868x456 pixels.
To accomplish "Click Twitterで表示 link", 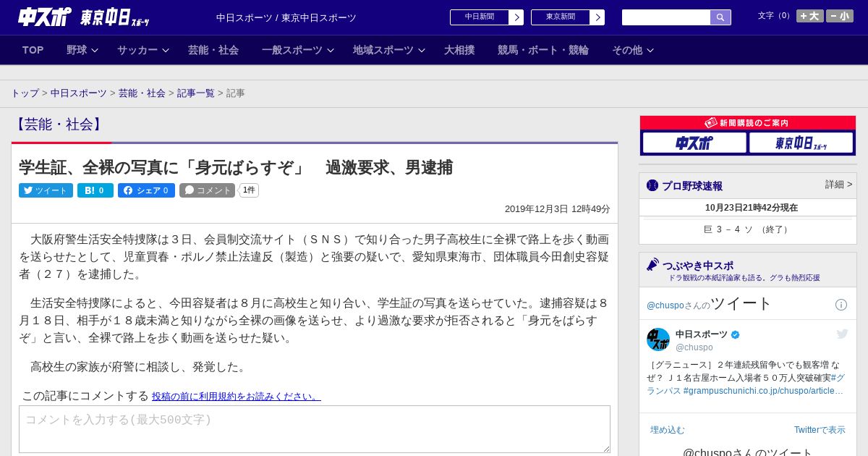I will [820, 430].
